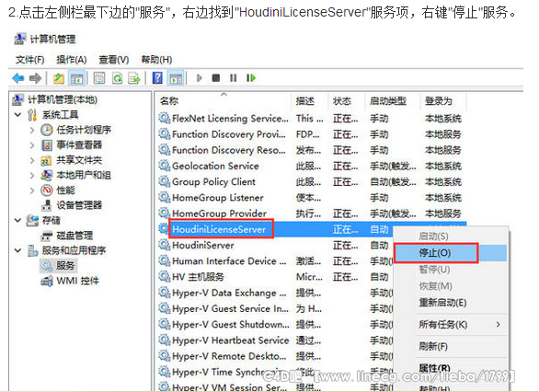Select Hyper-V Guest Shutdown service row
This screenshot has height=392, width=539.
tap(275, 324)
